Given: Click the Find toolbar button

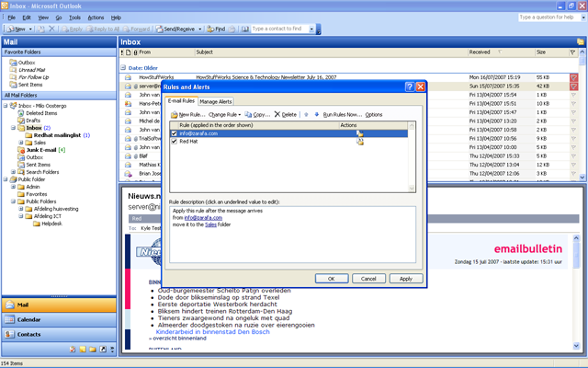Looking at the screenshot, I should (216, 29).
